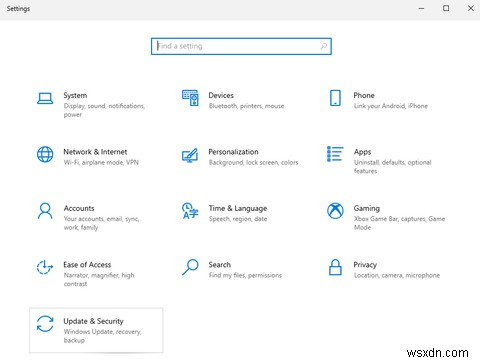The image size is (480, 363).
Task: Open the Apps list icon
Action: (335, 154)
